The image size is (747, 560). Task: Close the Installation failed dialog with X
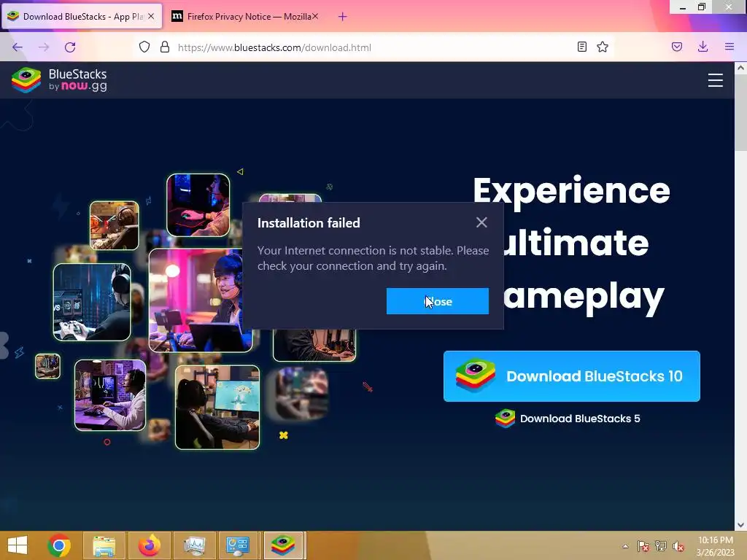(x=481, y=222)
